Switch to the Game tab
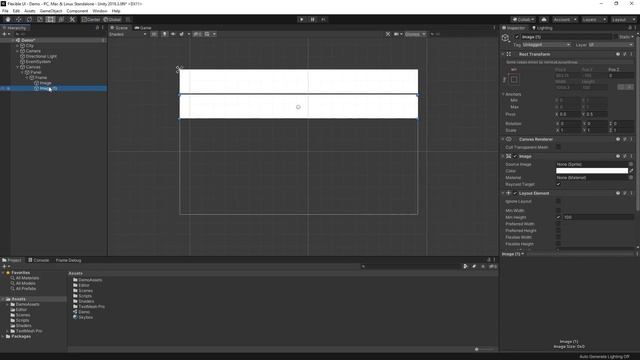Screen dimensions: 640x360 click(x=143, y=28)
